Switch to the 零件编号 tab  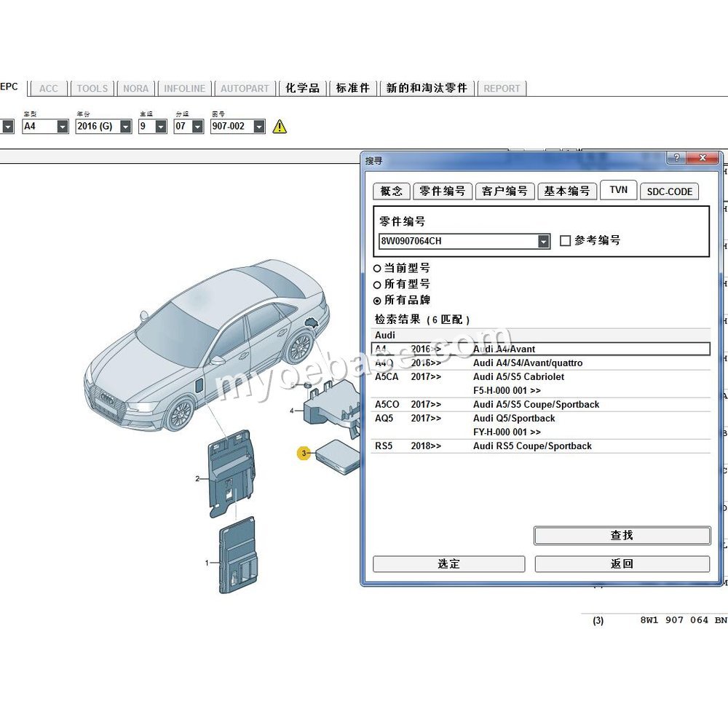443,191
